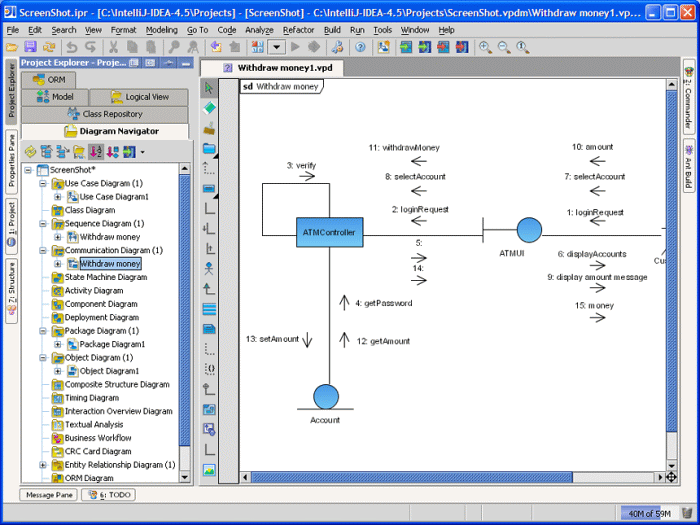Image resolution: width=700 pixels, height=525 pixels.
Task: Select the actor stick-figure tool in the palette
Action: [x=209, y=268]
